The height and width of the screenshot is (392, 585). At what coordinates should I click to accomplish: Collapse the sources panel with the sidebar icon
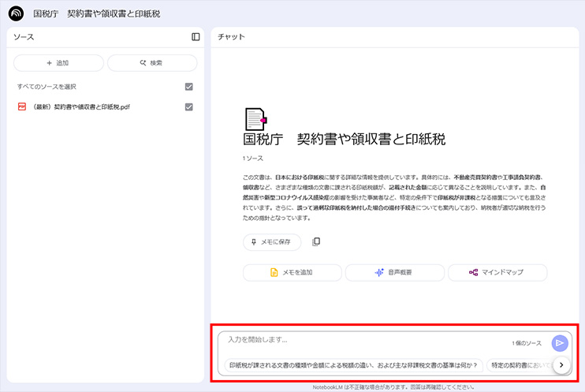tap(196, 36)
